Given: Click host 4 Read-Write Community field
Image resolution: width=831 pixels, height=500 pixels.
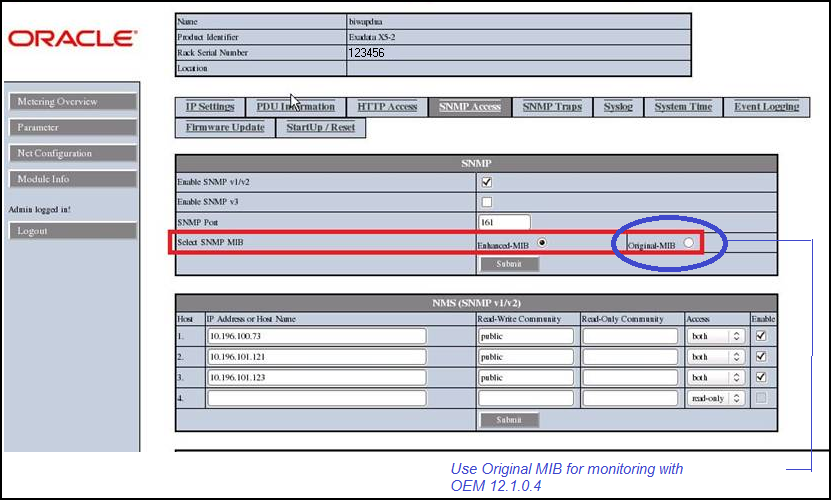Looking at the screenshot, I should click(526, 398).
